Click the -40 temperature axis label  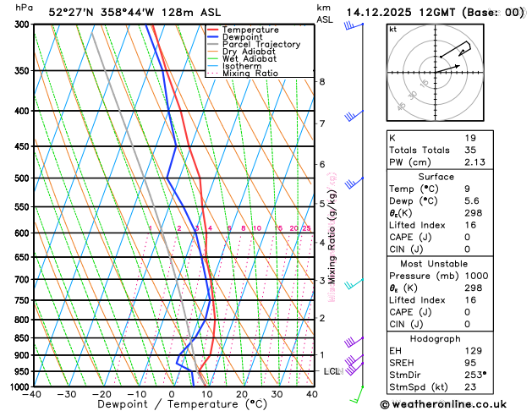(31, 394)
